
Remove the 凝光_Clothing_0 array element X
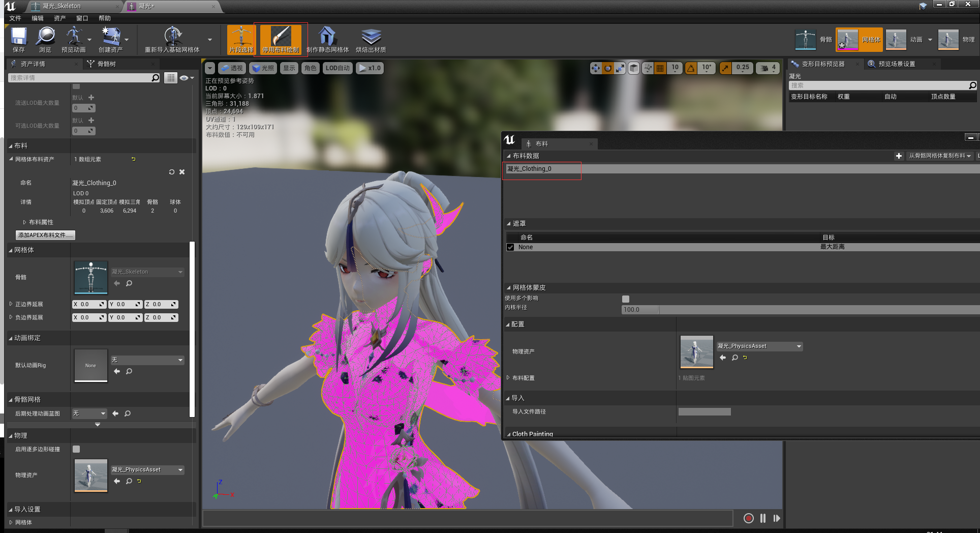(x=182, y=172)
